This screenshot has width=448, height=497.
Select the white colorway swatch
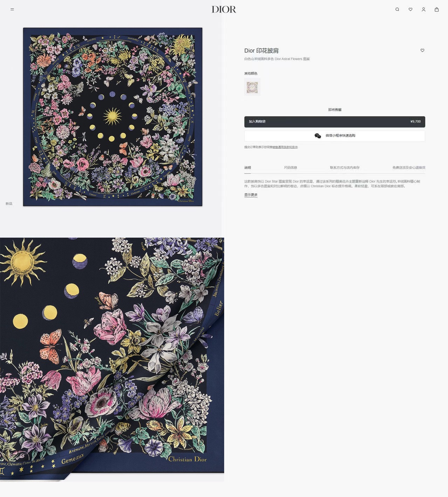[x=252, y=87]
